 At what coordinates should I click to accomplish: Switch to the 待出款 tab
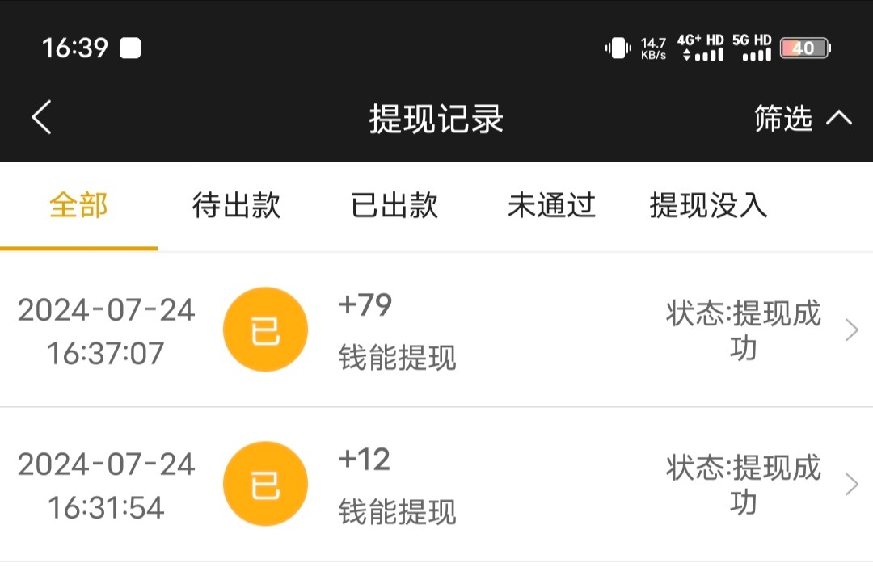(x=236, y=205)
